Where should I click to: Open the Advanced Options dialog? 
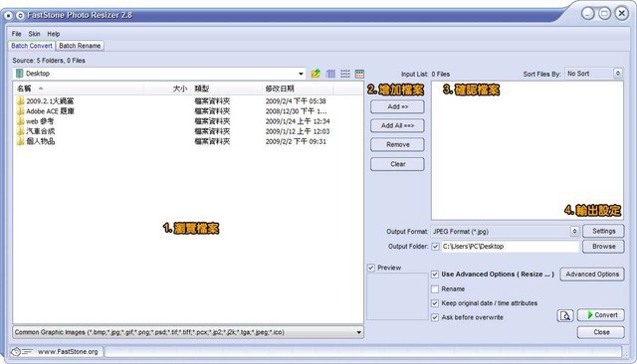[x=592, y=274]
